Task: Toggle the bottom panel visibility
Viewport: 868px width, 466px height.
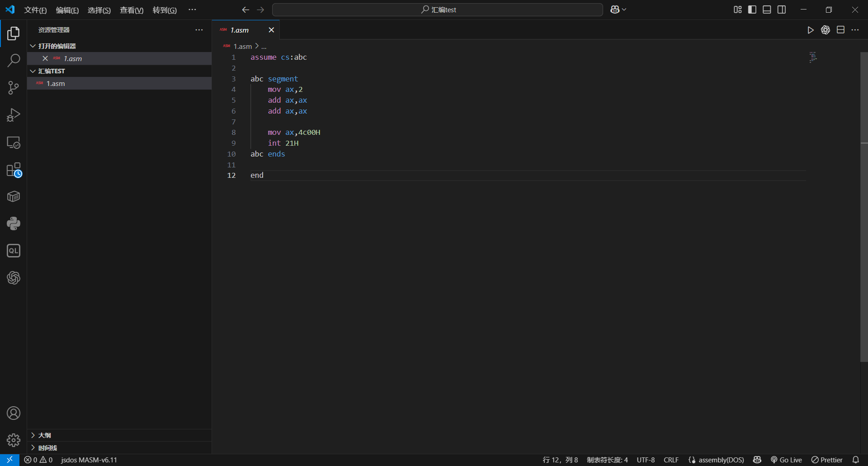Action: [x=767, y=10]
